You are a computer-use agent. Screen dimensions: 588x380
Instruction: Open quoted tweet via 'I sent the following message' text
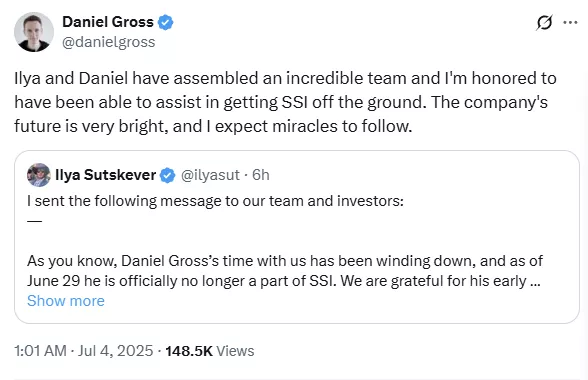(215, 201)
